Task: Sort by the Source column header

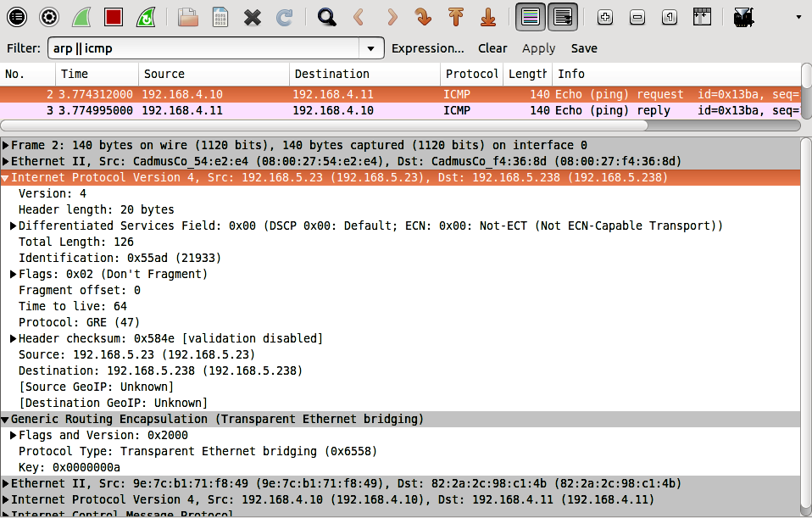Action: point(214,74)
